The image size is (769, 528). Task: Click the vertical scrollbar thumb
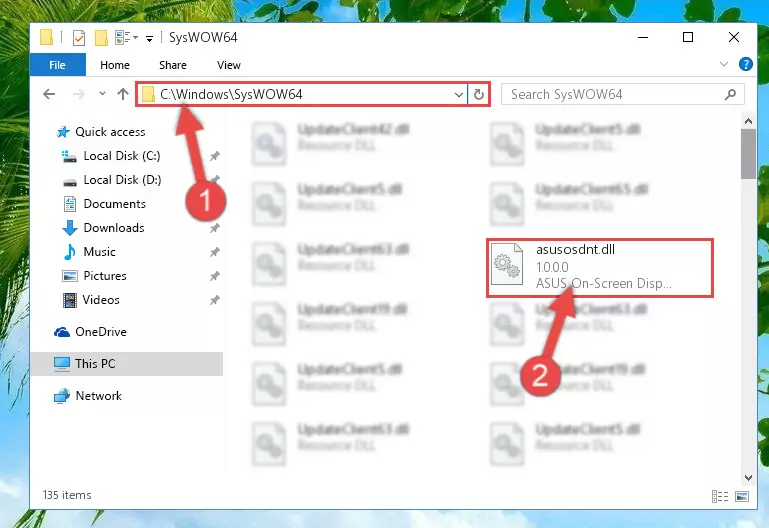(748, 154)
